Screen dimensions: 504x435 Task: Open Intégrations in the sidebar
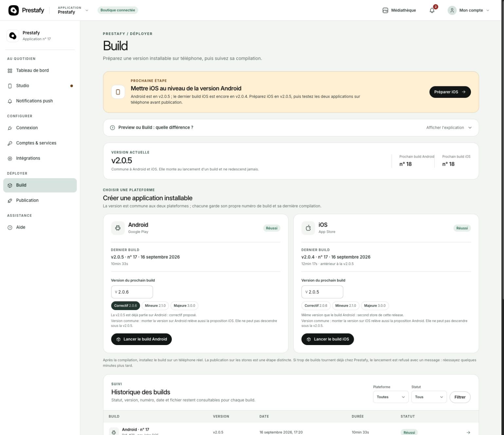click(x=40, y=158)
